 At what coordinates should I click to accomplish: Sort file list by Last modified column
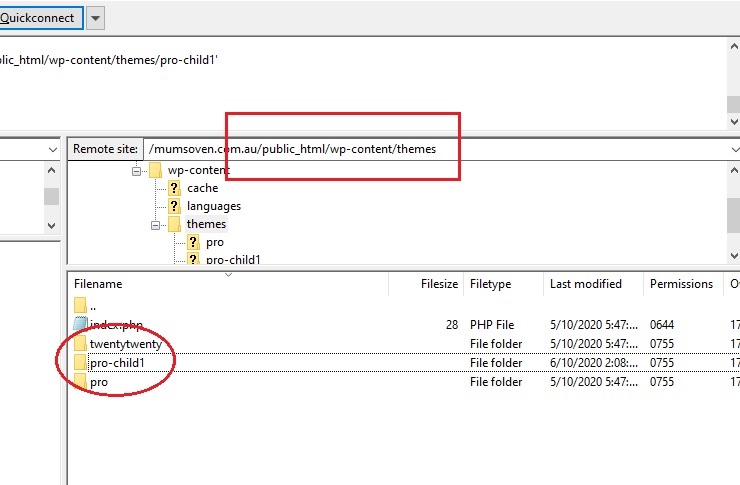point(594,284)
